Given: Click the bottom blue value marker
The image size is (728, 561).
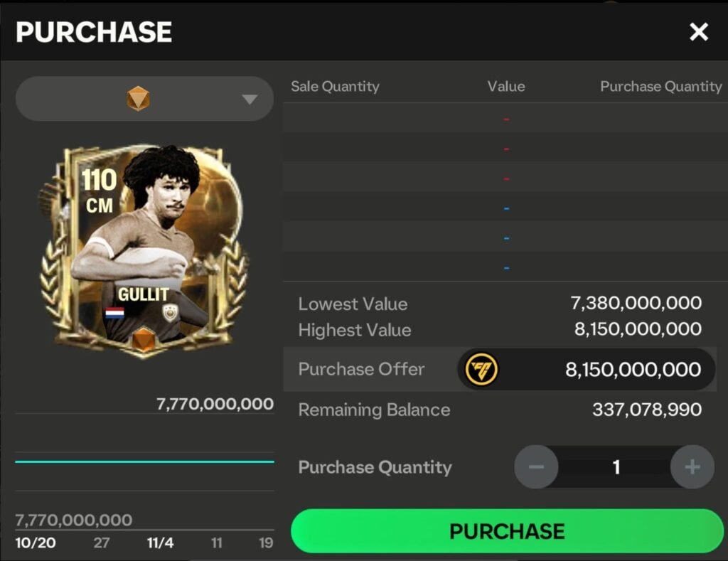Looking at the screenshot, I should [505, 267].
